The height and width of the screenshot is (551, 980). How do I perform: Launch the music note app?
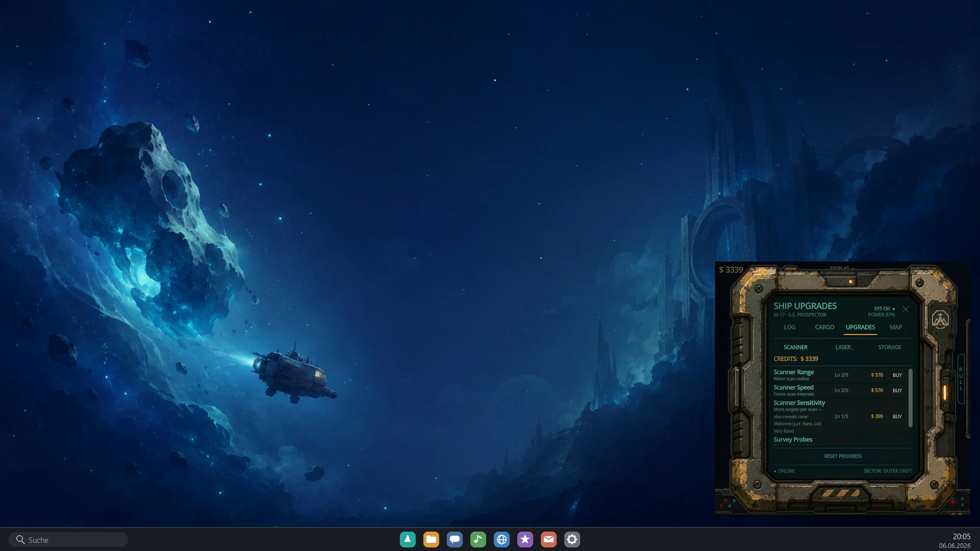click(x=478, y=539)
